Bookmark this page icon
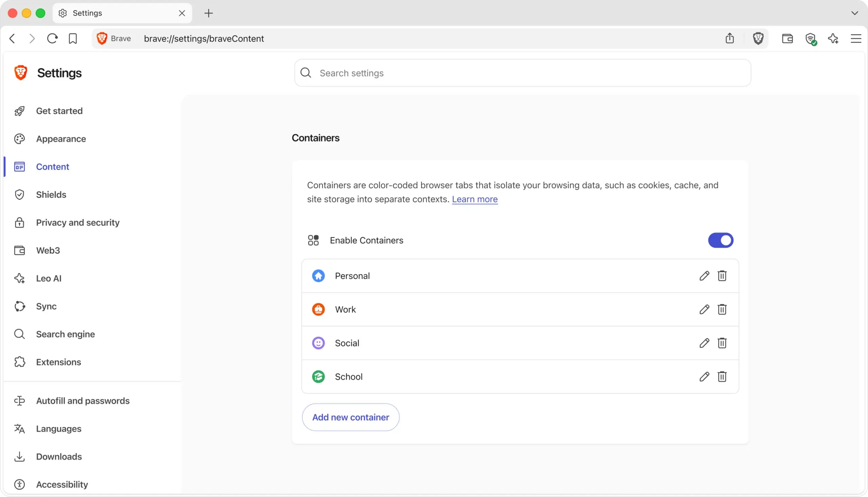The height and width of the screenshot is (497, 868). [73, 39]
